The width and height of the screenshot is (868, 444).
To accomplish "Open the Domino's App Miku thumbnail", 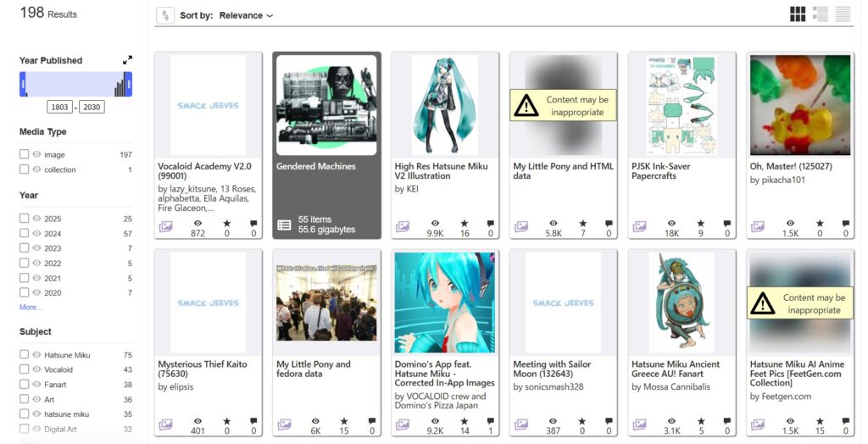I will point(444,302).
